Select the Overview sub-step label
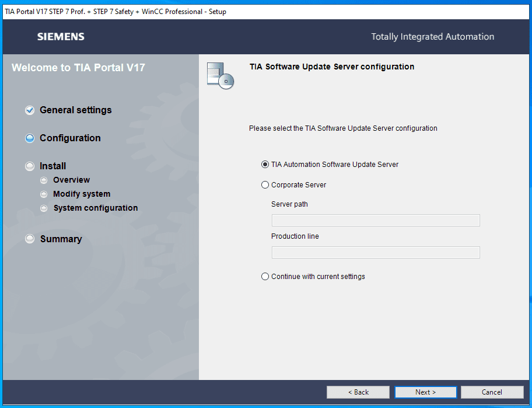Screen dimensions: 532x408 (72, 180)
